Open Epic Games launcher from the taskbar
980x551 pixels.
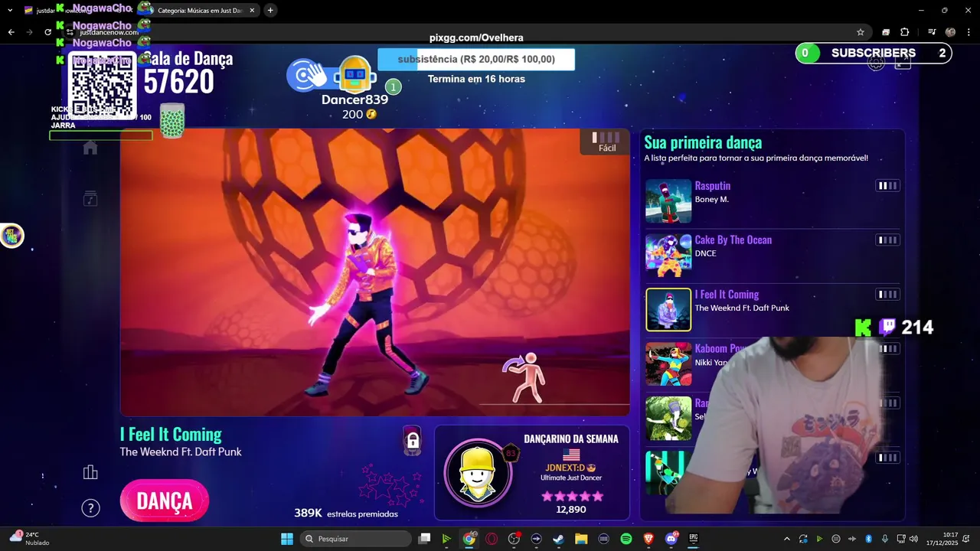694,539
